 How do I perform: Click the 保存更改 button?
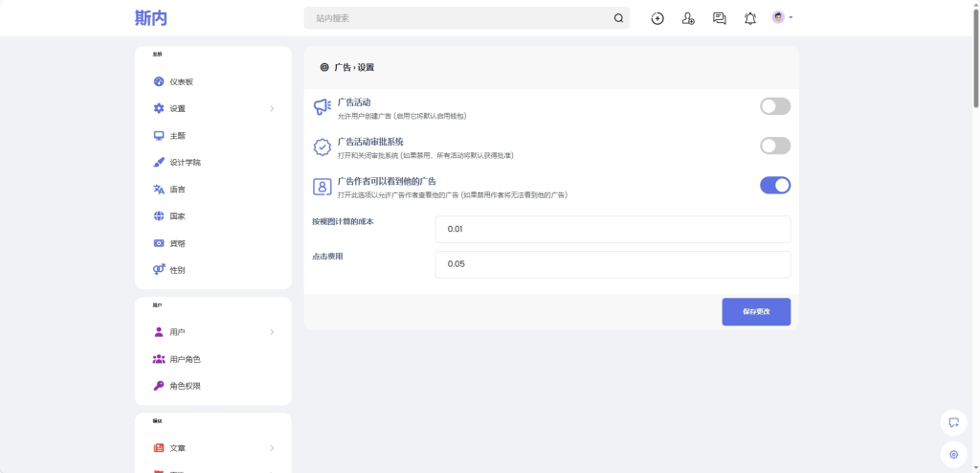756,311
